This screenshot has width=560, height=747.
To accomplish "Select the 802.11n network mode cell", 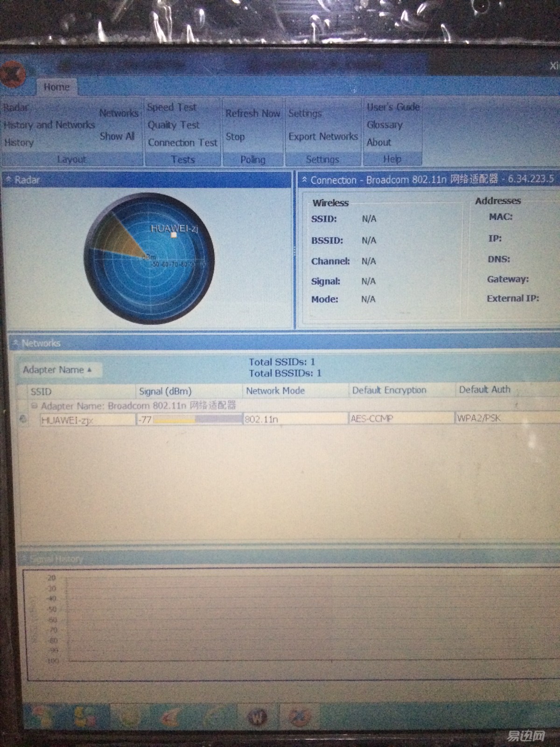I will coord(295,419).
